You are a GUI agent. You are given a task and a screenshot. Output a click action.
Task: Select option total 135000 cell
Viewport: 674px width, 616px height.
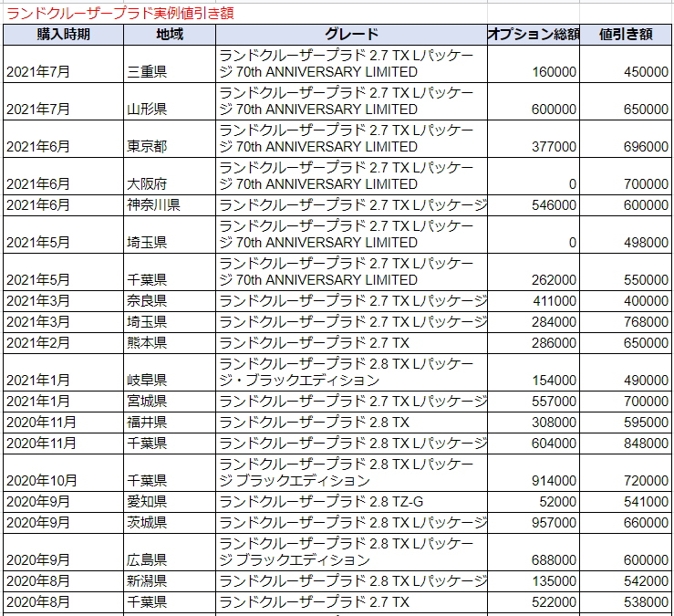534,581
